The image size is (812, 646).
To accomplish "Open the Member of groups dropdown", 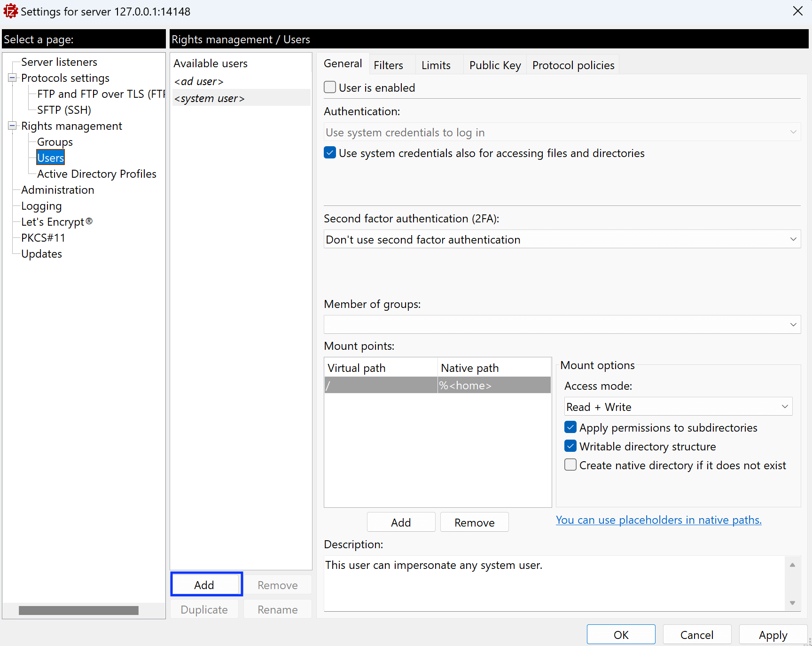I will point(562,324).
